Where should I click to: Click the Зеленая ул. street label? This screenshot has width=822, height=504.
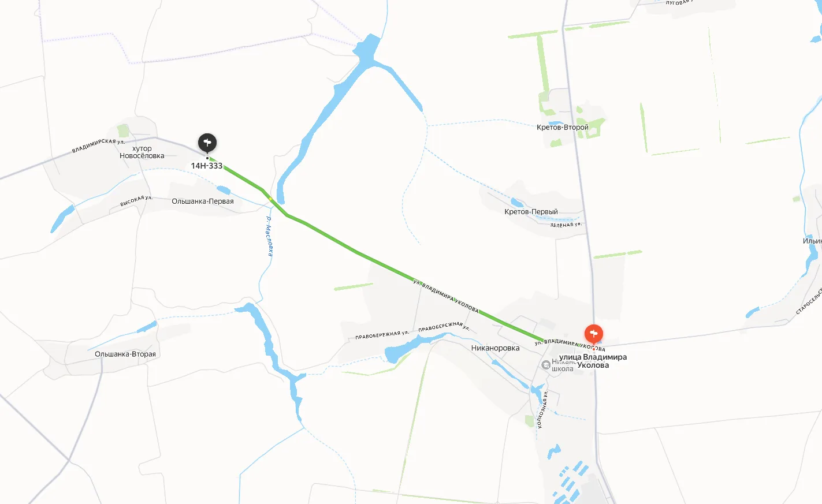pos(566,225)
